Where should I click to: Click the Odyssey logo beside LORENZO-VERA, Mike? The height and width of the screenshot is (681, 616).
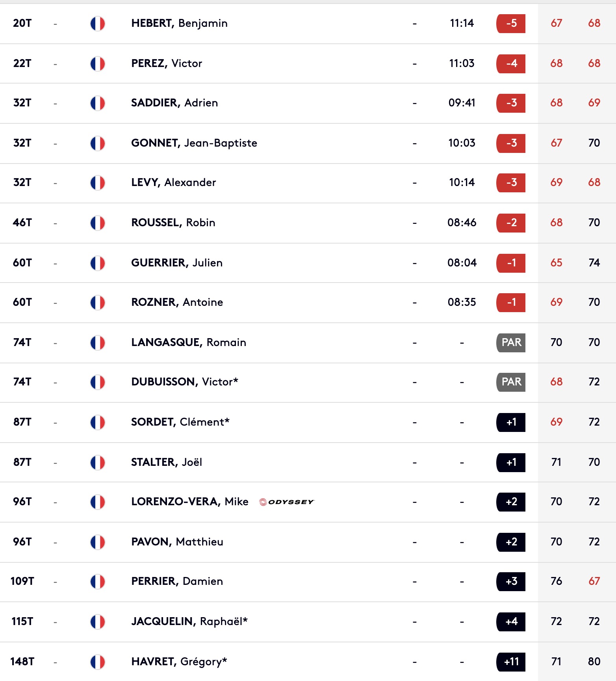click(x=287, y=502)
